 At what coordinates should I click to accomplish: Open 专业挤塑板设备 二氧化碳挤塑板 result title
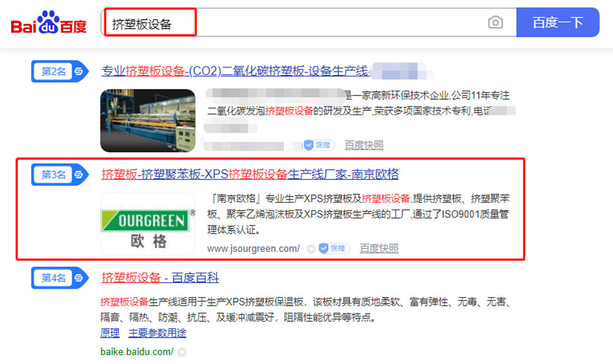coord(235,71)
